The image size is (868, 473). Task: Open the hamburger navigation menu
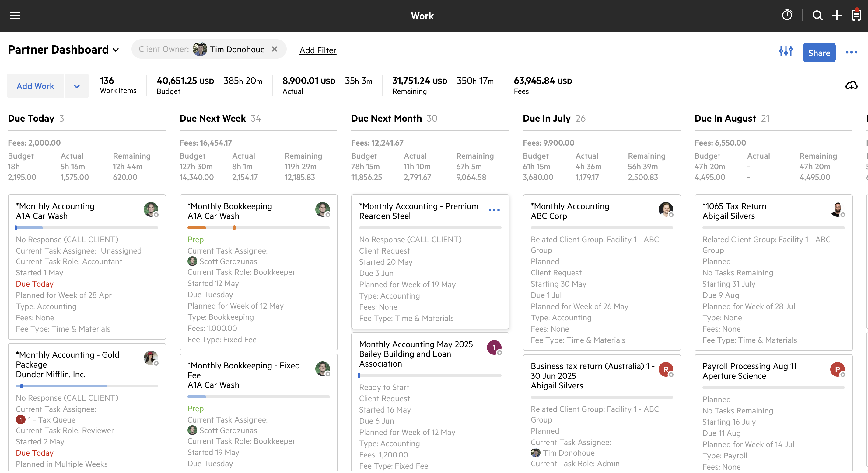pyautogui.click(x=15, y=16)
